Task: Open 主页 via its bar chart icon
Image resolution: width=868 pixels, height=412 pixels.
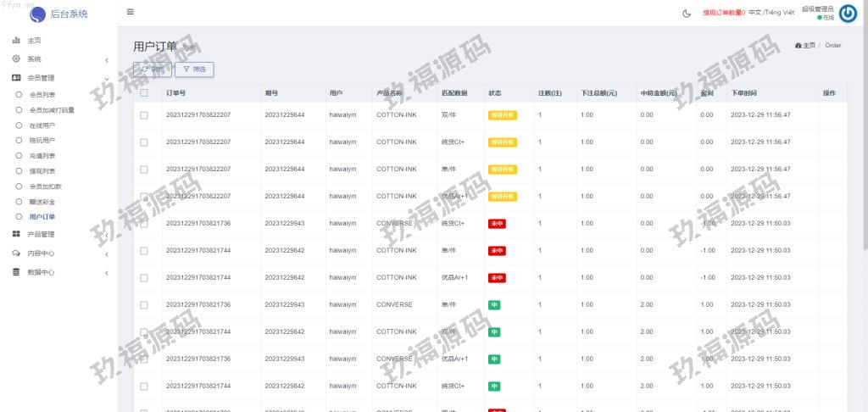Action: (16, 40)
